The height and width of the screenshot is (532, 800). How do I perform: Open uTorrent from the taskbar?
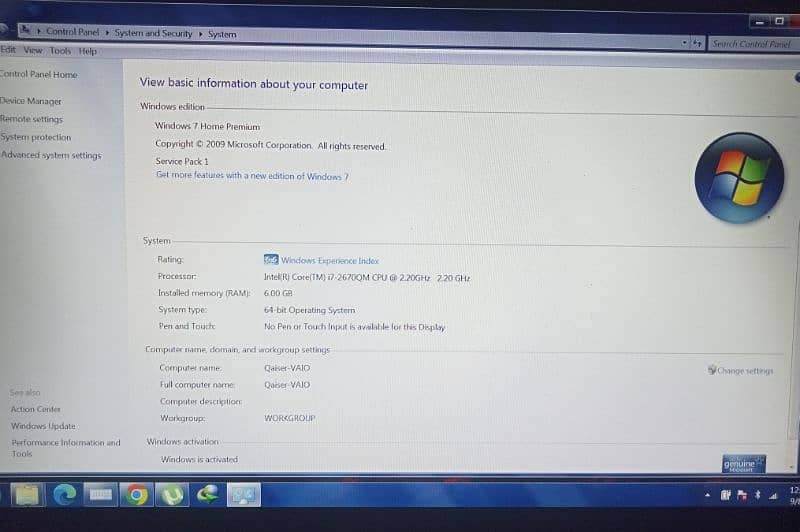[x=172, y=495]
